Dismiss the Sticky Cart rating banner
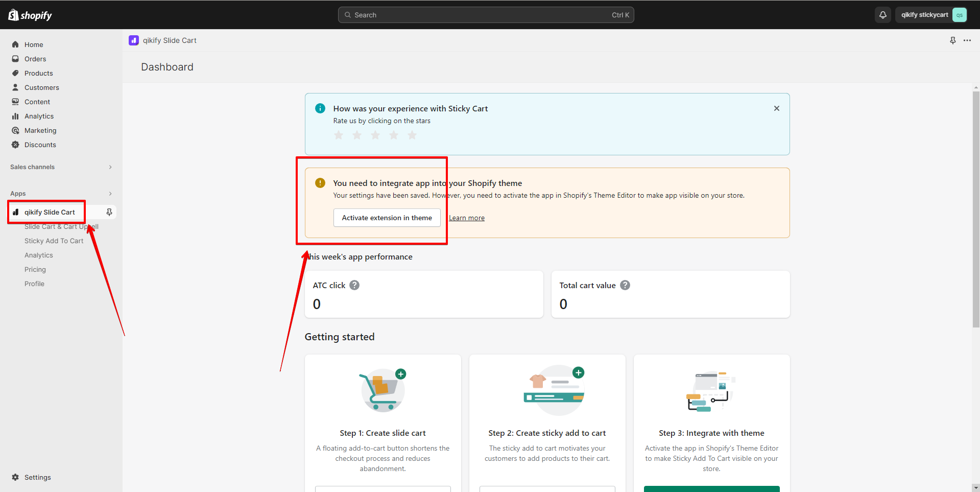Image resolution: width=980 pixels, height=492 pixels. tap(777, 108)
